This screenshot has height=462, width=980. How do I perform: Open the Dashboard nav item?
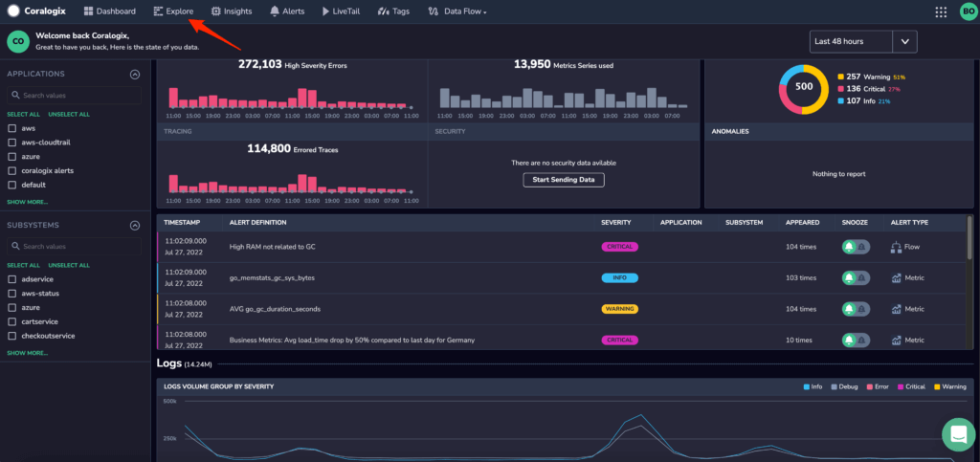pyautogui.click(x=109, y=11)
